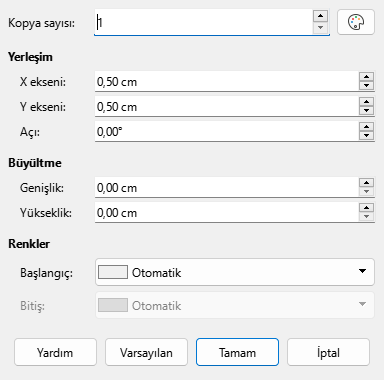
Task: Decrease Yükseklik value with down arrow
Action: 366,217
